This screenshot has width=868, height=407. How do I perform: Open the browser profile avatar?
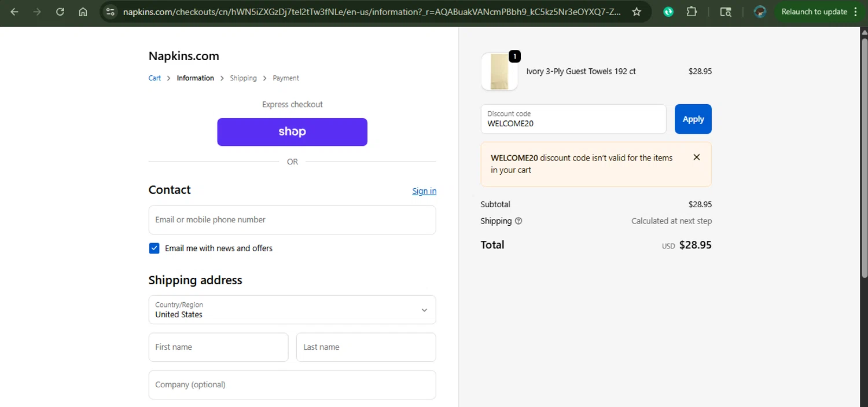[760, 12]
